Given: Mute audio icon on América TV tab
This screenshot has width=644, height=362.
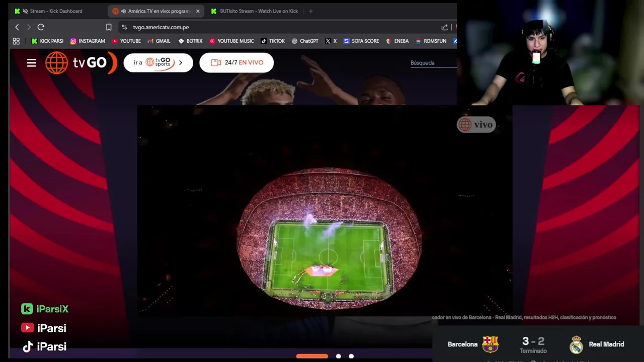Looking at the screenshot, I should click(x=124, y=11).
